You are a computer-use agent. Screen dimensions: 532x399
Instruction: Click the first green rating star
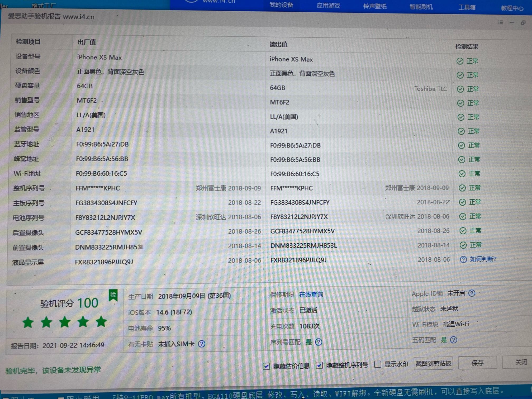[x=28, y=322]
